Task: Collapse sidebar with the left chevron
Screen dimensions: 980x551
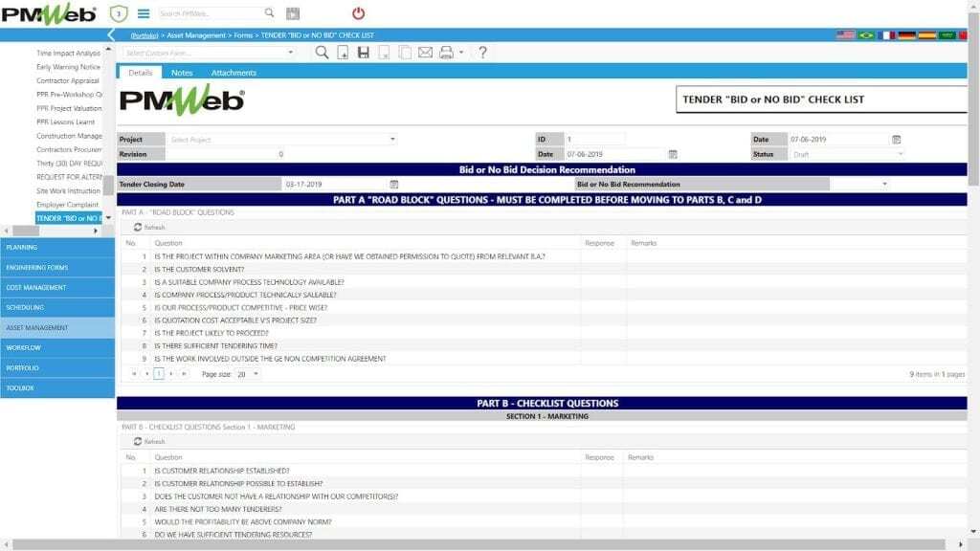Action: pyautogui.click(x=111, y=35)
